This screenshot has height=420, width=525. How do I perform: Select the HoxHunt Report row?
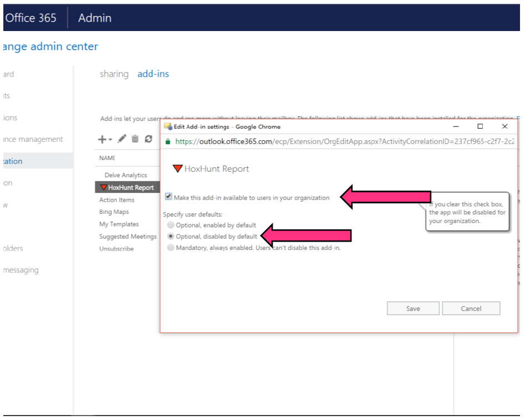pos(128,187)
